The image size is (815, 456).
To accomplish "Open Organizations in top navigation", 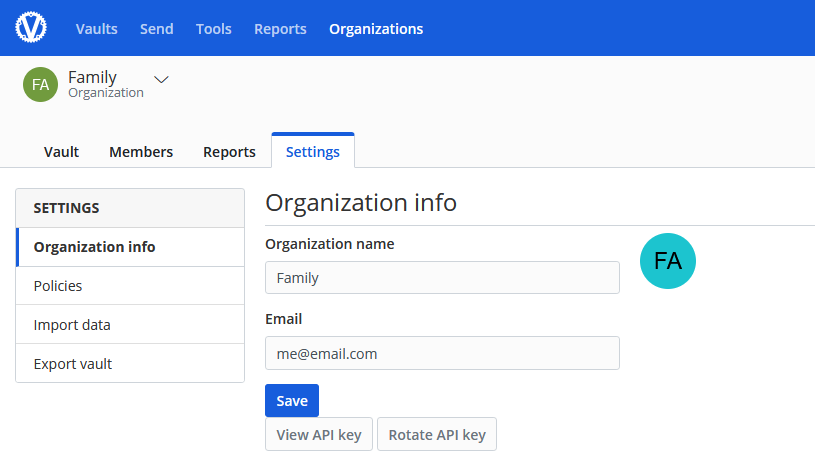I will (x=376, y=29).
